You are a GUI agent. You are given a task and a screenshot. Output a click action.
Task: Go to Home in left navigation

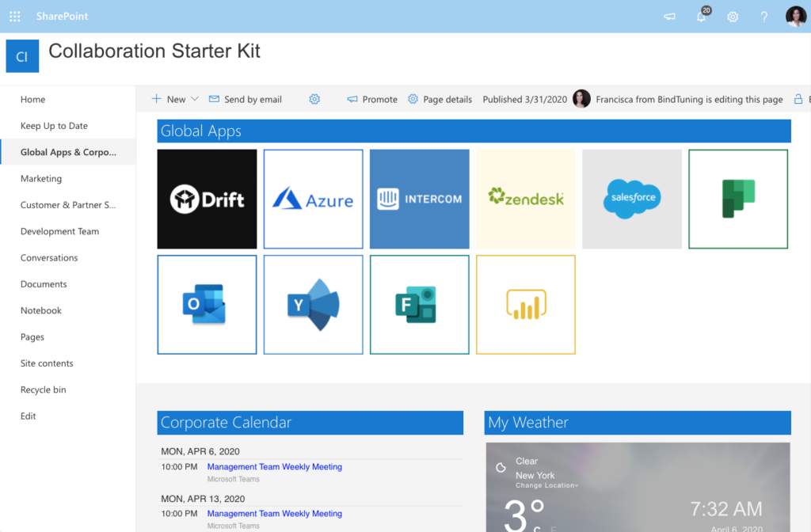(x=32, y=99)
